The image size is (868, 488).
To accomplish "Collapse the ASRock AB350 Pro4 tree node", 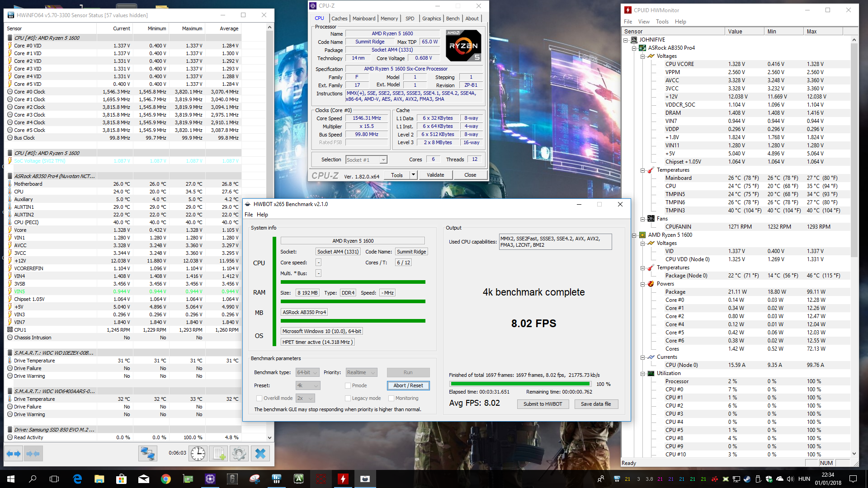I will point(634,48).
